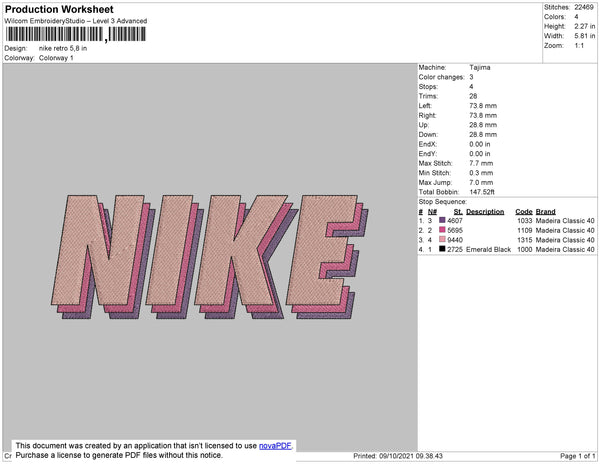Click the trims value '28'
600x464 pixels.
click(473, 96)
